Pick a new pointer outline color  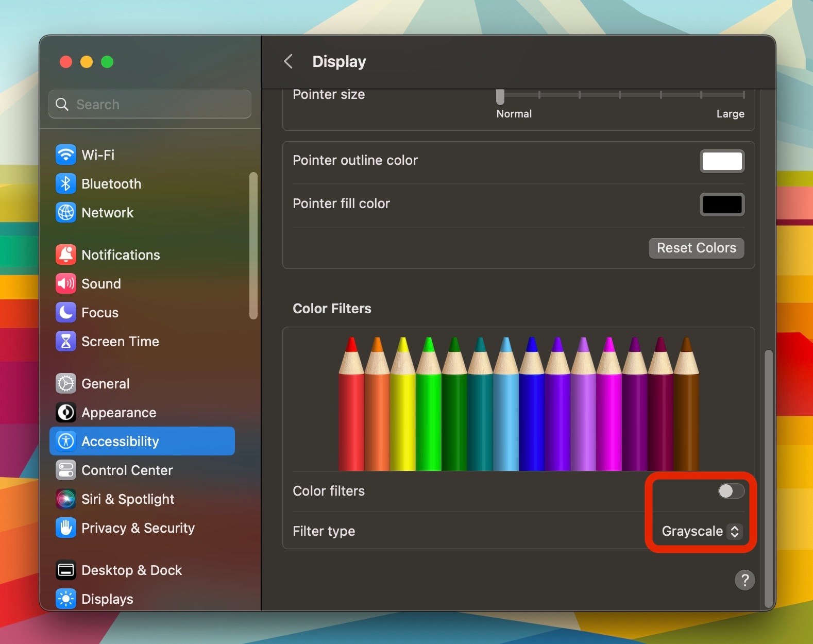click(x=722, y=161)
